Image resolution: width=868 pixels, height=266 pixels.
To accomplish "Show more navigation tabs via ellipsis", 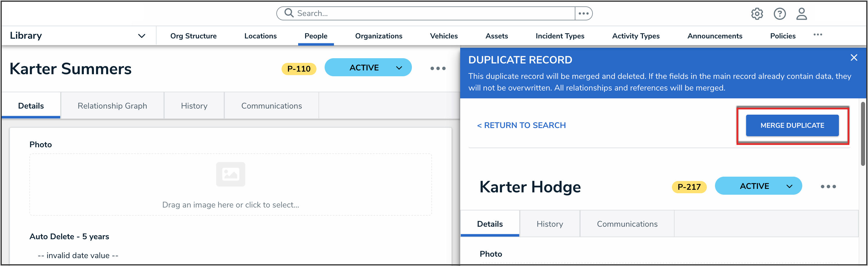I will [817, 35].
